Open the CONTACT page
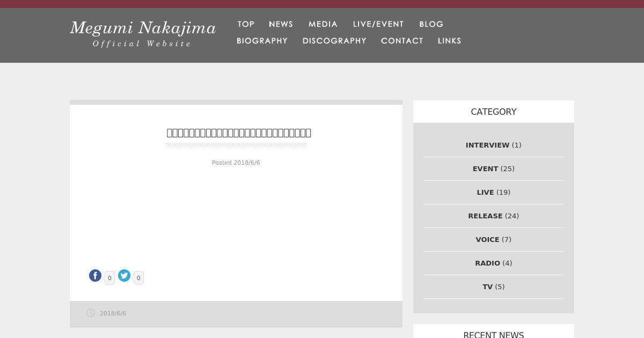 [x=402, y=41]
